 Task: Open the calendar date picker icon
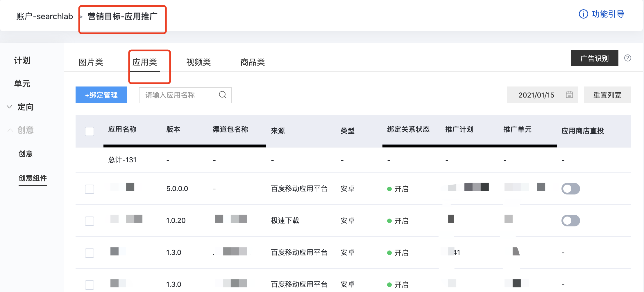pos(569,95)
